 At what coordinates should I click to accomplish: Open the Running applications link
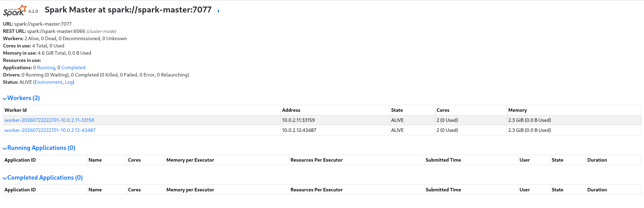coord(46,67)
